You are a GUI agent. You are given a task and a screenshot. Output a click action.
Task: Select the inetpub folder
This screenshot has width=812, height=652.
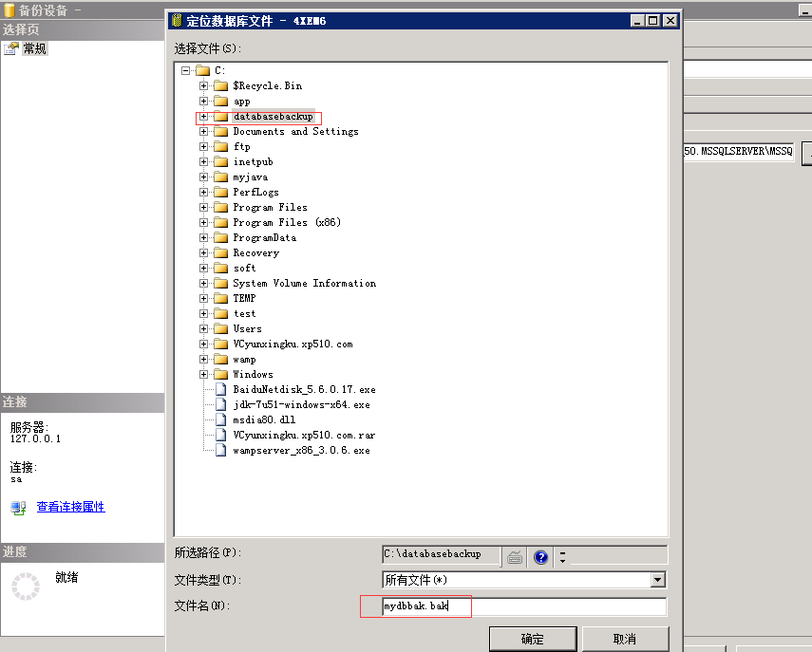point(253,162)
